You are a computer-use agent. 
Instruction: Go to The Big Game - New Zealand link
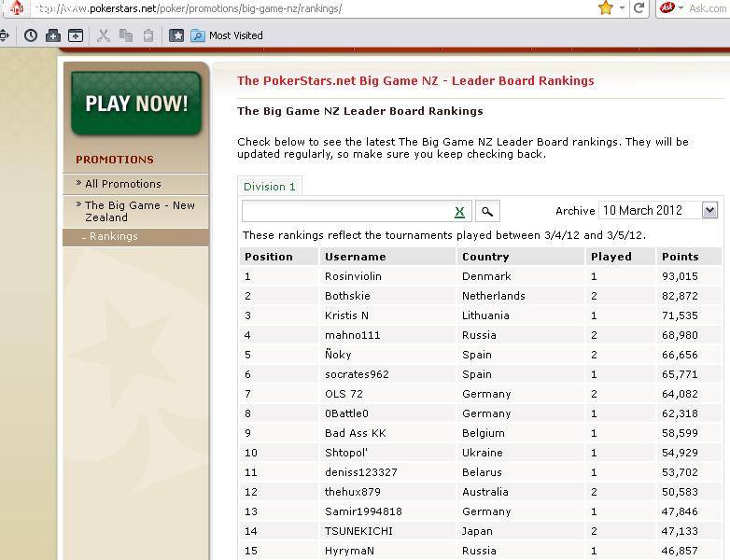coord(139,211)
